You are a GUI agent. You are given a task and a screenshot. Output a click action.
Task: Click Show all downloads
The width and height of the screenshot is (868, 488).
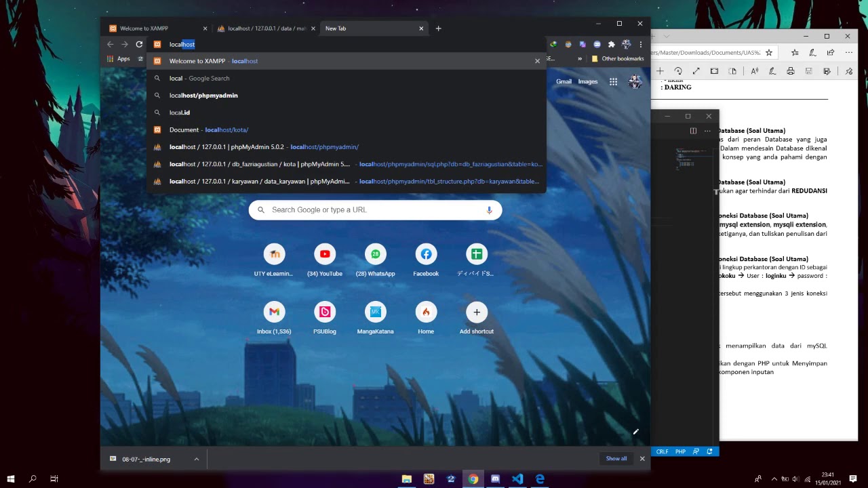coord(616,459)
